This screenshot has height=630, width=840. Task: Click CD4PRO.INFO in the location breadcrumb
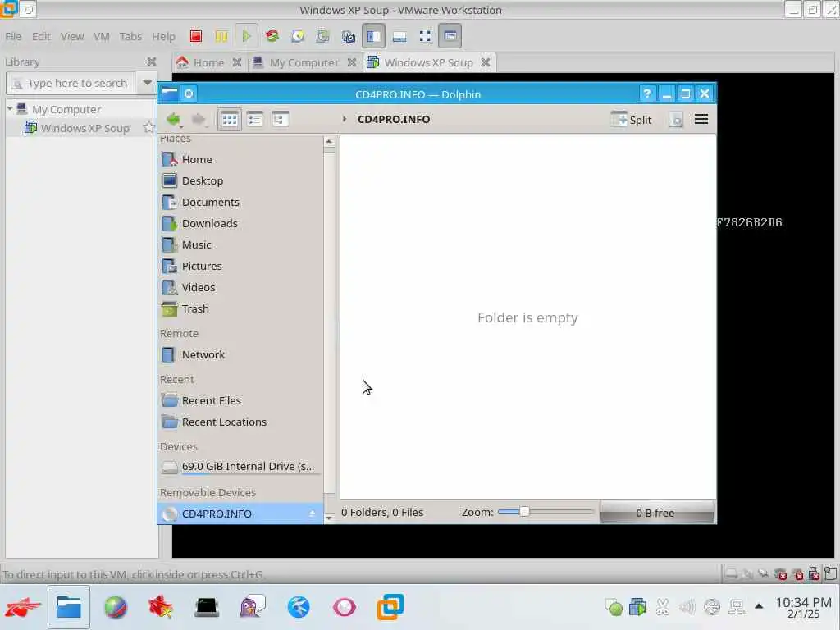point(394,120)
